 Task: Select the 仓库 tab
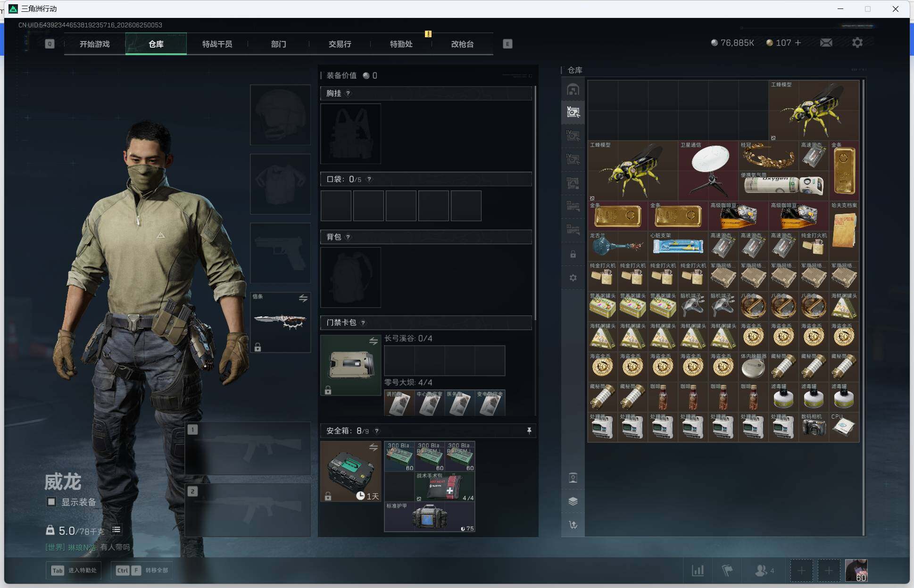pos(156,44)
